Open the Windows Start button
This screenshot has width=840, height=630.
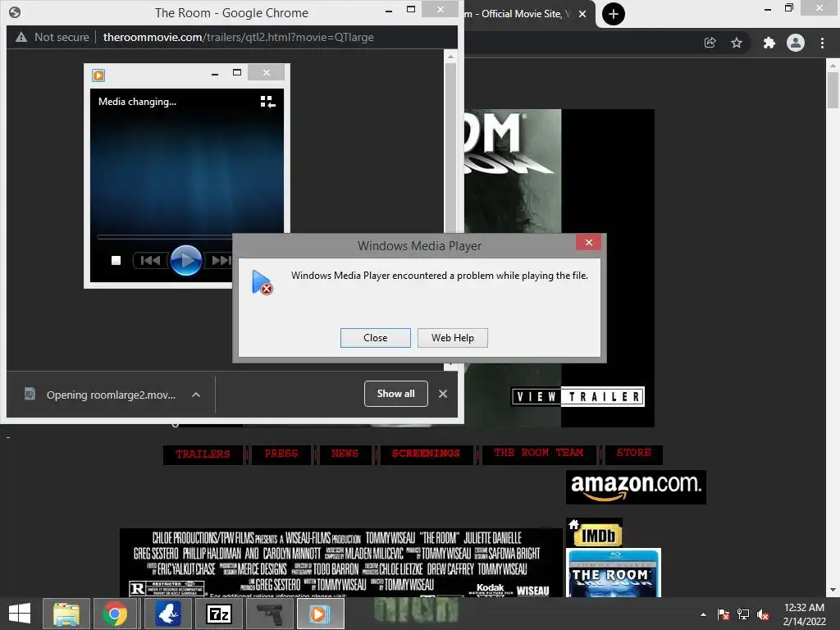(20, 614)
